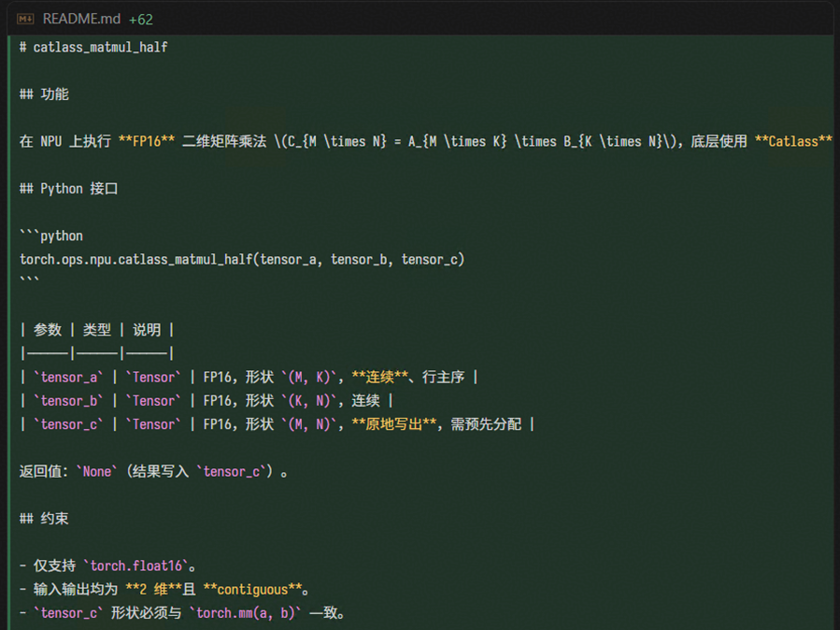Click the `tensor_a` table cell
This screenshot has width=840, height=630.
[68, 377]
